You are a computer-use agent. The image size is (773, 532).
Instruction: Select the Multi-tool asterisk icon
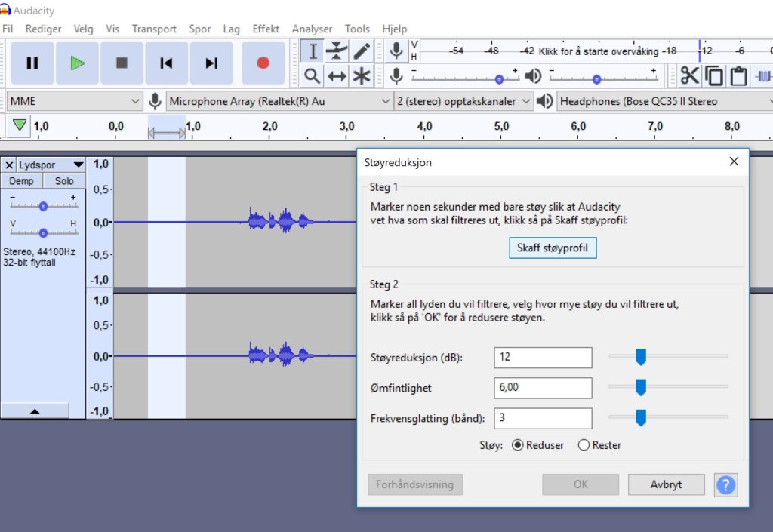click(362, 76)
